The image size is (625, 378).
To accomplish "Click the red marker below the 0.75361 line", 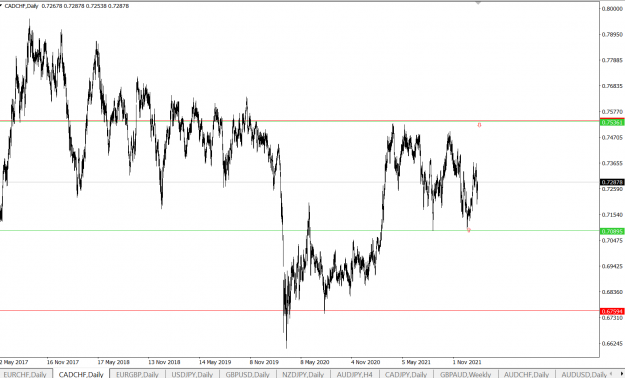I will (479, 125).
